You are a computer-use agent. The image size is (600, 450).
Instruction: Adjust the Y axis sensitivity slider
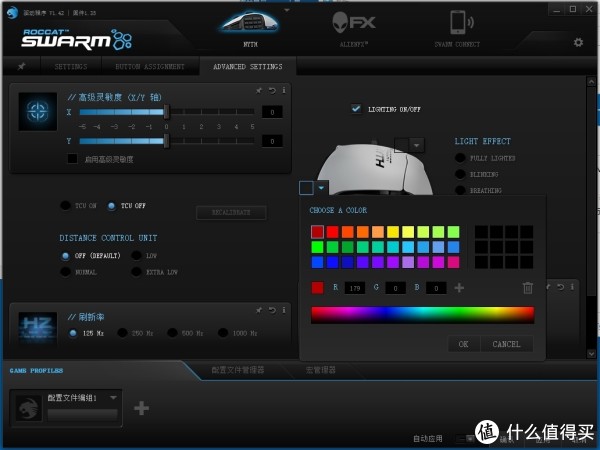pyautogui.click(x=166, y=141)
